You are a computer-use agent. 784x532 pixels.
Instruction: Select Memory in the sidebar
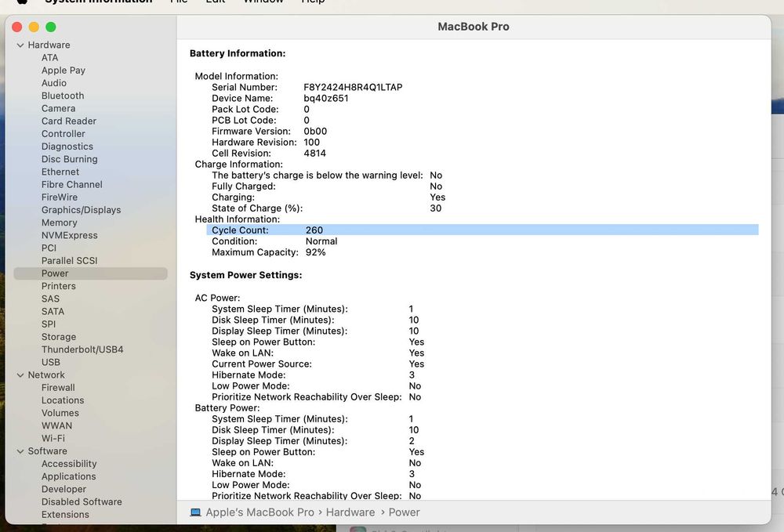[59, 223]
